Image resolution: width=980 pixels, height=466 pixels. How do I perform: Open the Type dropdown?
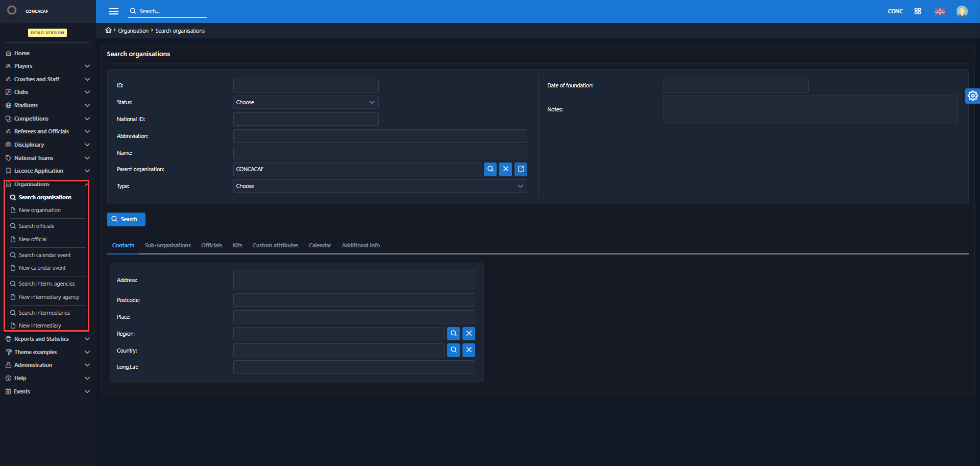click(379, 186)
